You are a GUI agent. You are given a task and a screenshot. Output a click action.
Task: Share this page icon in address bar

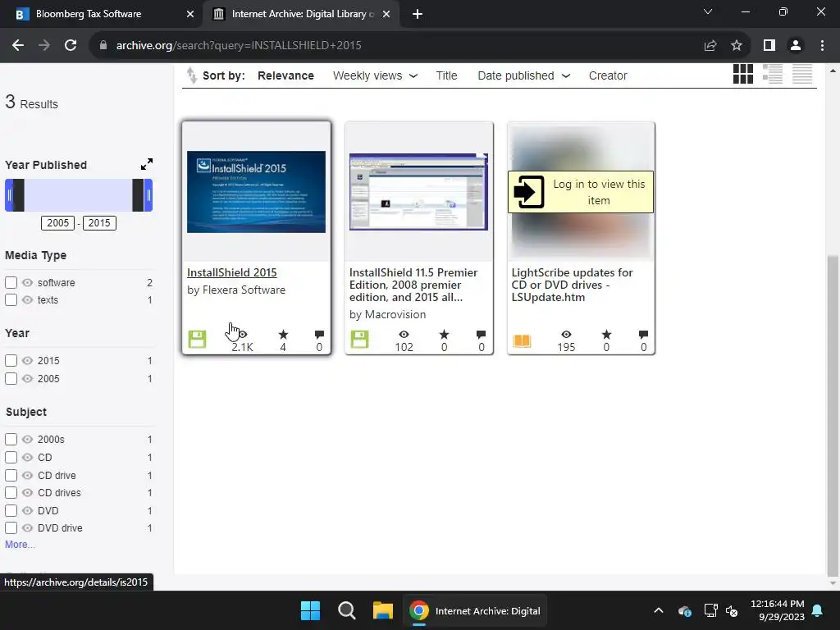710,46
